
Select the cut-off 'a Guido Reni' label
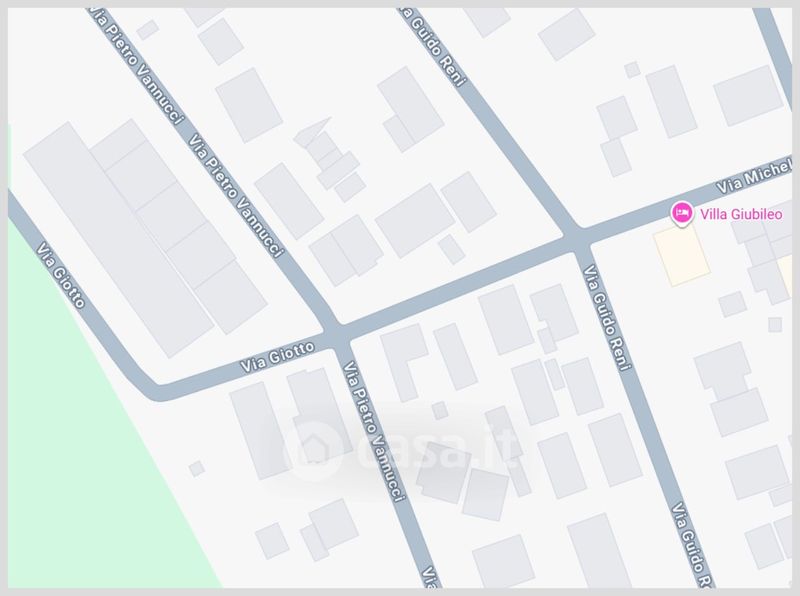(x=432, y=47)
